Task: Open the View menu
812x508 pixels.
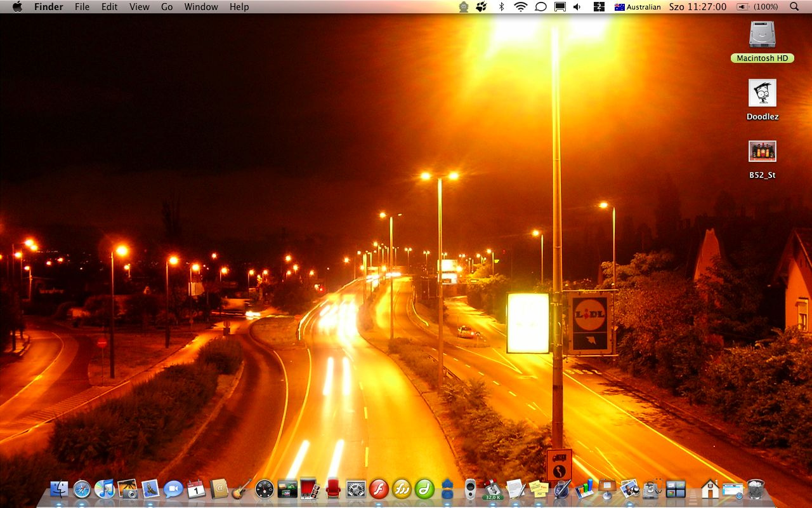Action: click(x=140, y=7)
